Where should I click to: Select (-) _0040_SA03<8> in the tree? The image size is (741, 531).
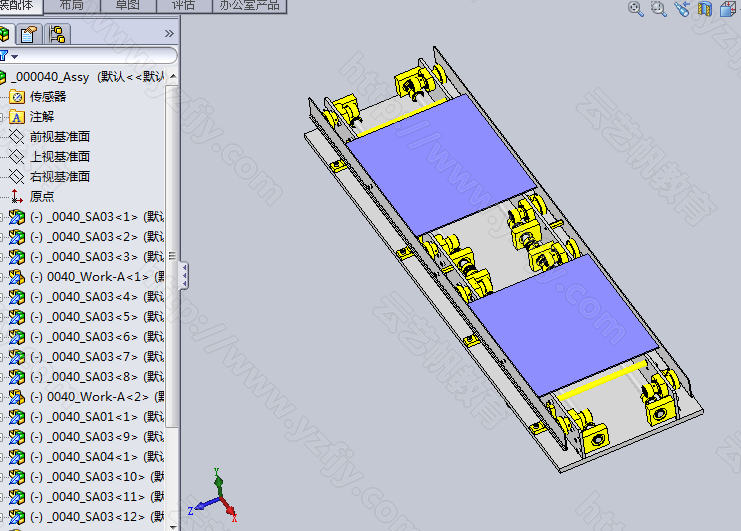tap(97, 377)
